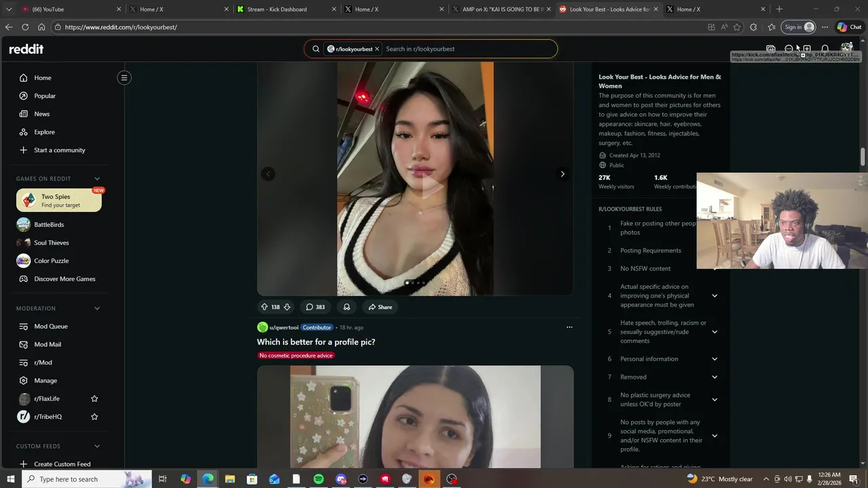Give an award to the post
Viewport: 868px width, 488px height.
(347, 307)
